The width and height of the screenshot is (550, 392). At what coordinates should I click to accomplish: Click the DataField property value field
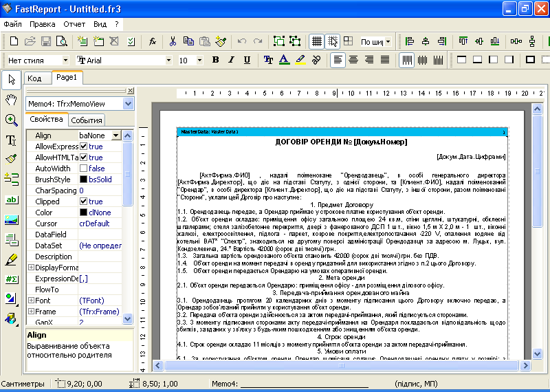click(100, 235)
